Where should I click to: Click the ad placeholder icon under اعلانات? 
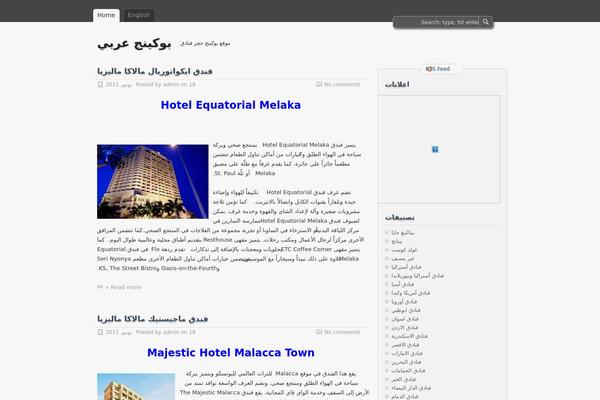(435, 149)
